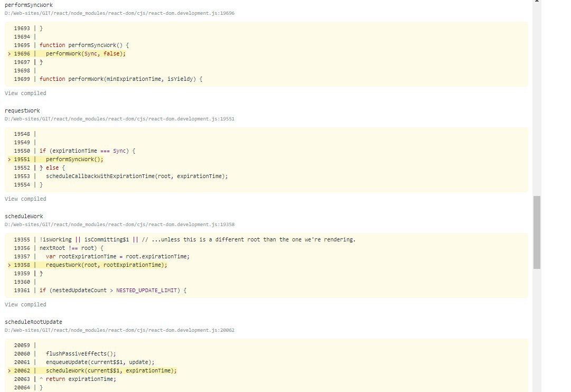Click the vertical scrollbar thumb

click(x=537, y=232)
